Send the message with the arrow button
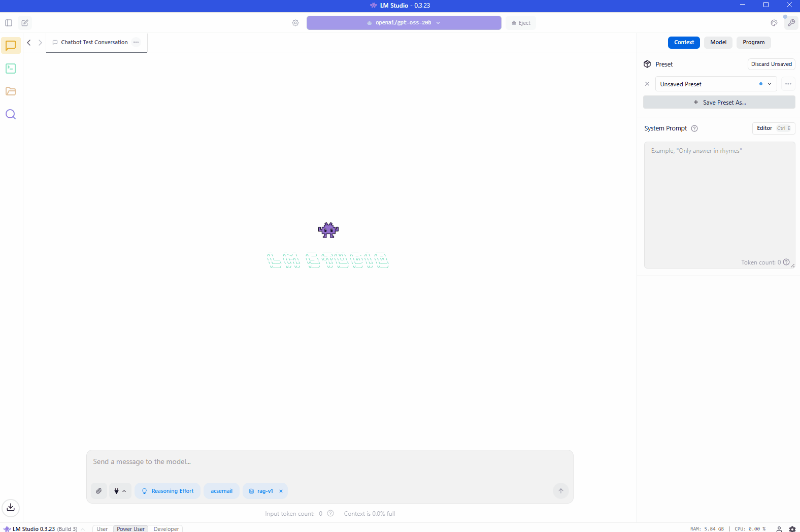The width and height of the screenshot is (800, 532). click(561, 491)
